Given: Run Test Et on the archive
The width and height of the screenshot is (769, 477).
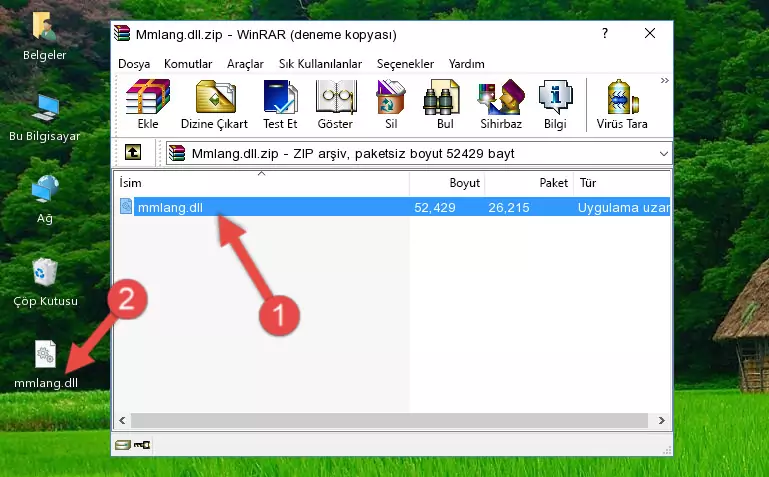Looking at the screenshot, I should tap(280, 104).
